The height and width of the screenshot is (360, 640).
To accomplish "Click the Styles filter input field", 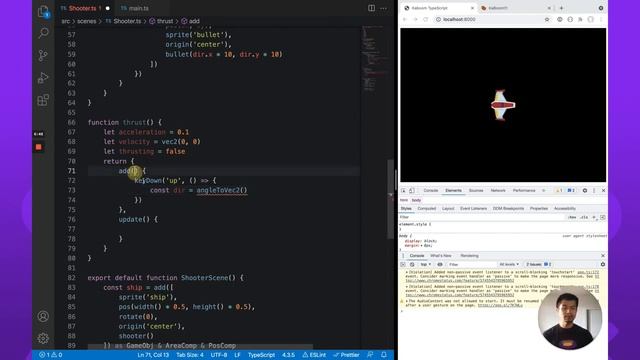I will (x=482, y=218).
